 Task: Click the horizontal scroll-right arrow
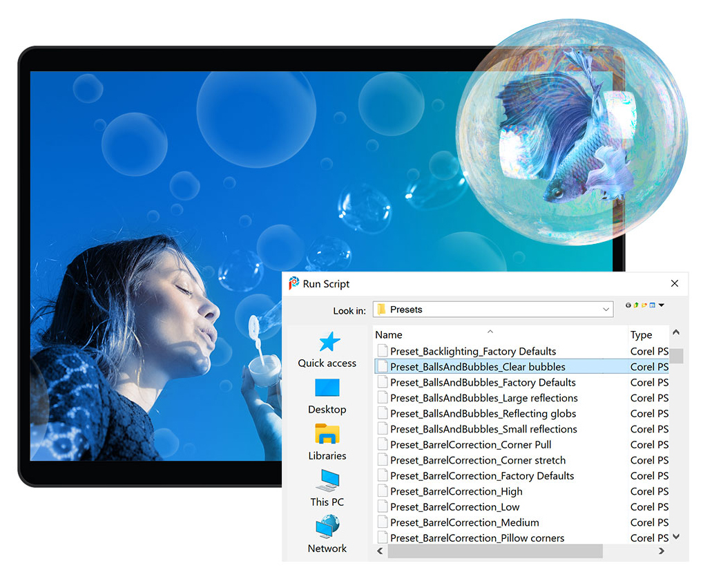[x=662, y=551]
